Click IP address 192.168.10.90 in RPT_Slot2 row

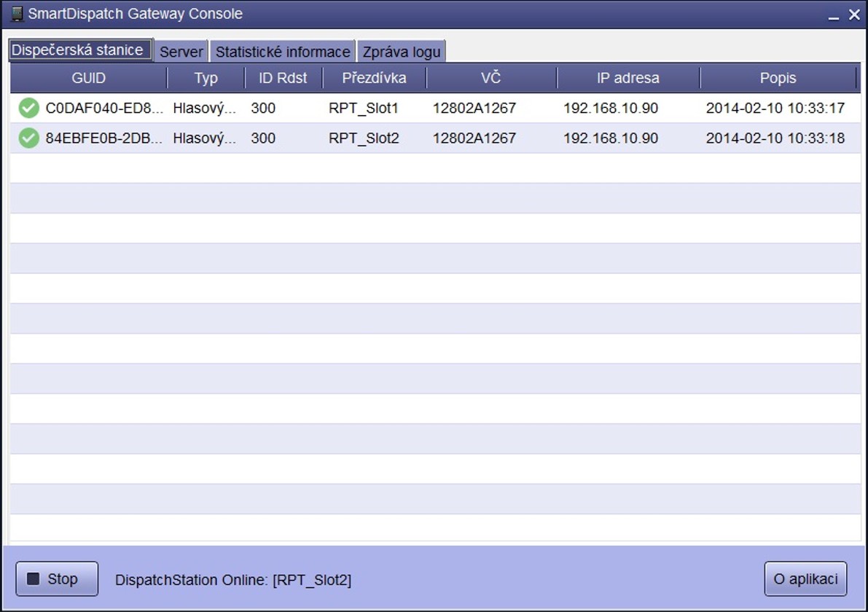611,138
